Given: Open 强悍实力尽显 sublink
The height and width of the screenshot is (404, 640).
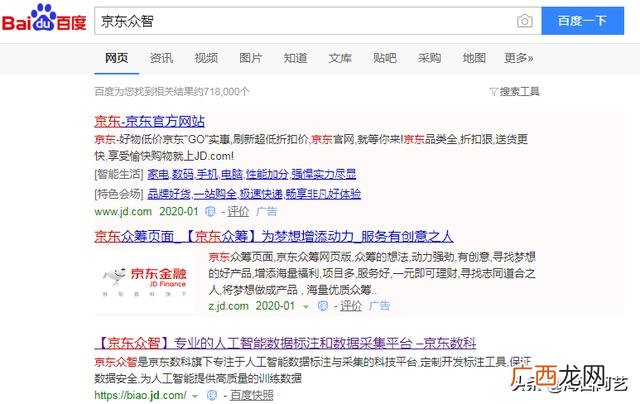Looking at the screenshot, I should point(324,175).
